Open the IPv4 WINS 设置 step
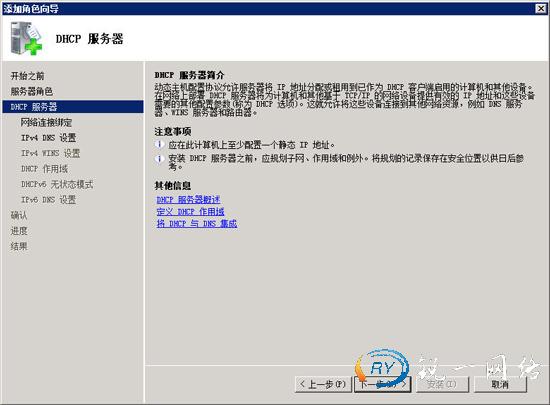This screenshot has width=550, height=405. point(51,153)
